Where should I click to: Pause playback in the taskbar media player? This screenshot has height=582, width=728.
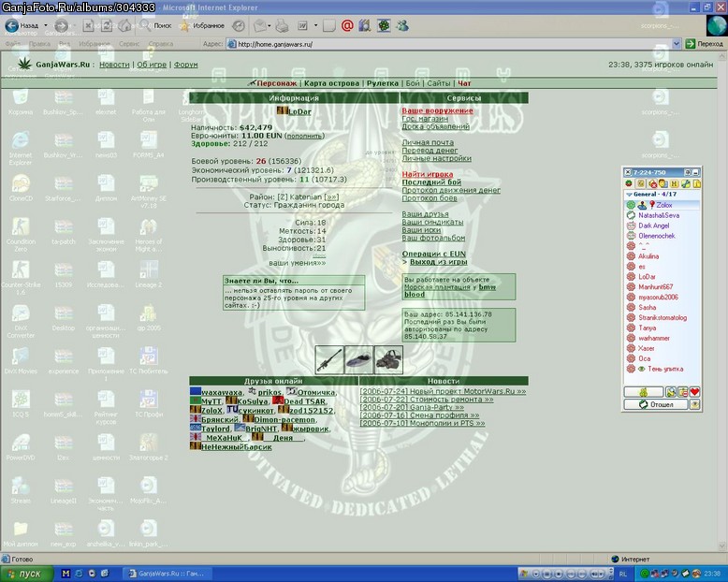point(546,575)
